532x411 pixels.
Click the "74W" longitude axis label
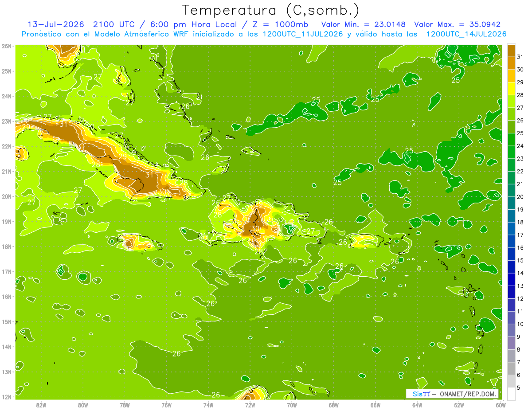[208, 405]
